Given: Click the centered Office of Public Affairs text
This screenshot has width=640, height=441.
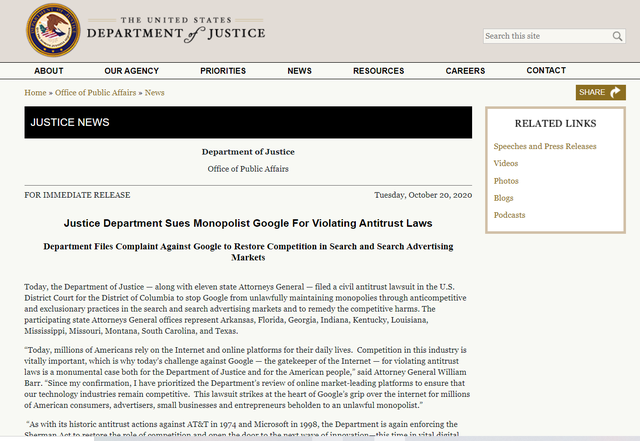Looking at the screenshot, I should tap(248, 169).
